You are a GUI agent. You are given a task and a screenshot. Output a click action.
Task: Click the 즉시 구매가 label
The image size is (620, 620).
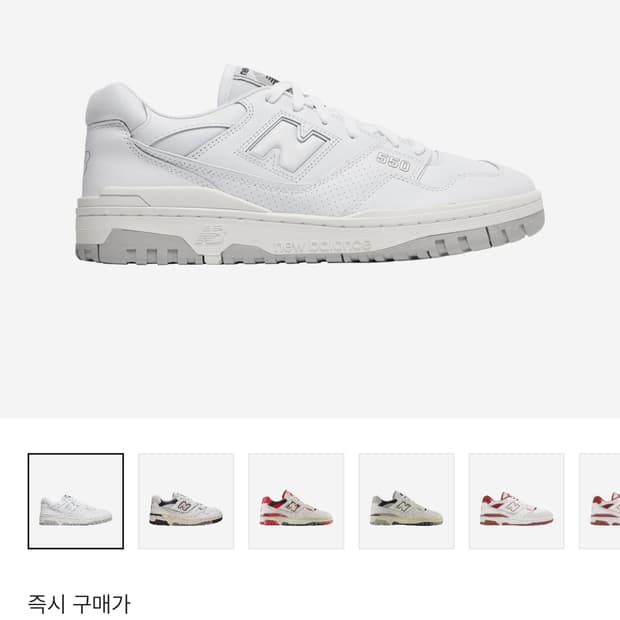79,604
